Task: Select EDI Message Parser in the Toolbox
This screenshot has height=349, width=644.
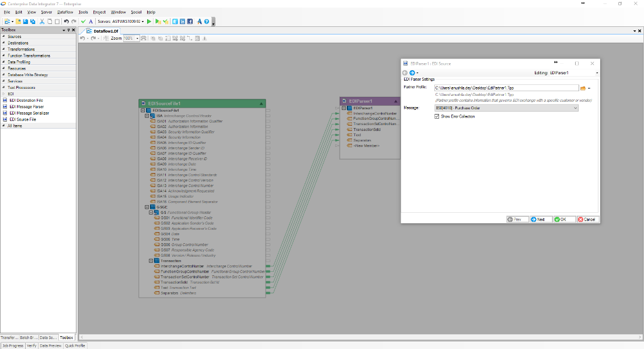Action: pyautogui.click(x=26, y=106)
